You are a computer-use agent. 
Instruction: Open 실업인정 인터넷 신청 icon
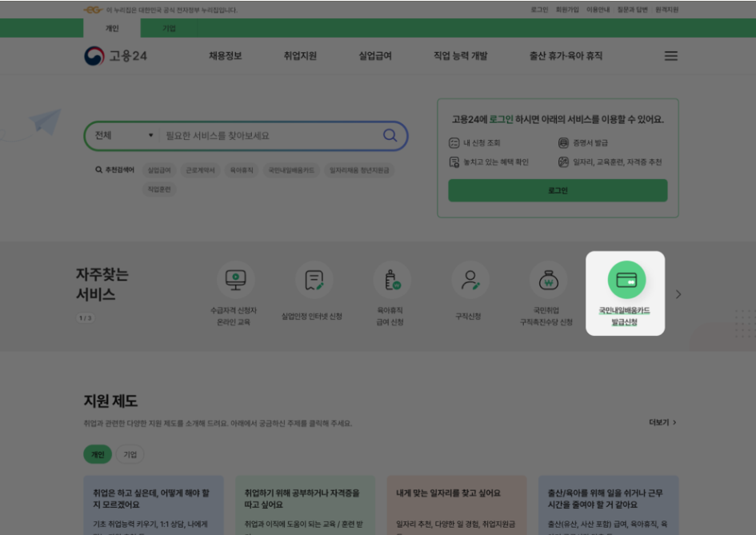tap(314, 280)
